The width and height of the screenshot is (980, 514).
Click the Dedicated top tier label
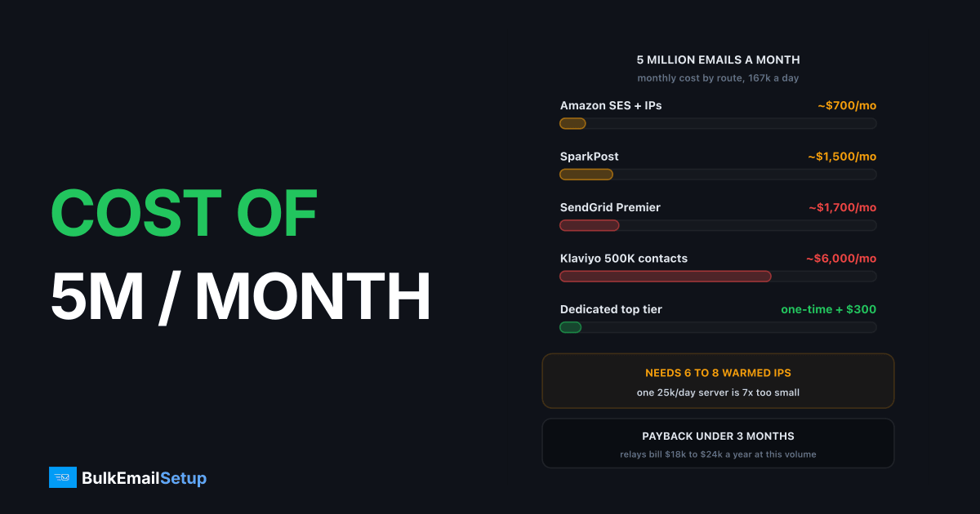tap(611, 309)
